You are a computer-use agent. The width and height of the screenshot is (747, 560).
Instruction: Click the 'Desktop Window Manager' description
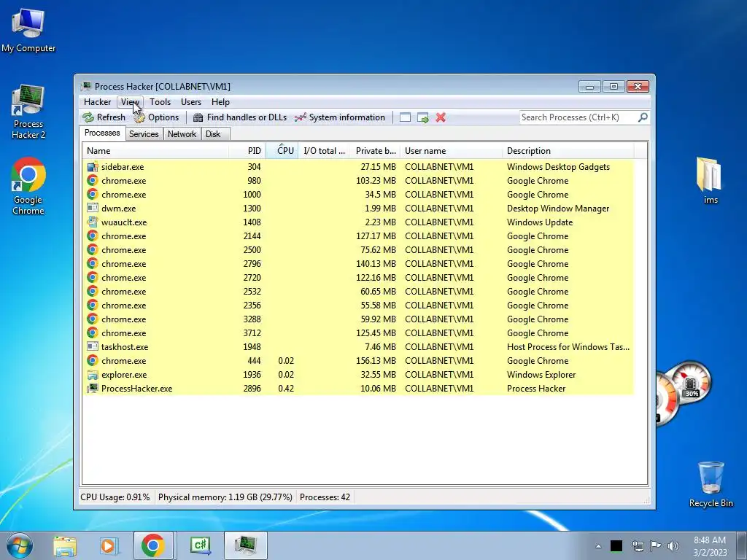pos(558,209)
